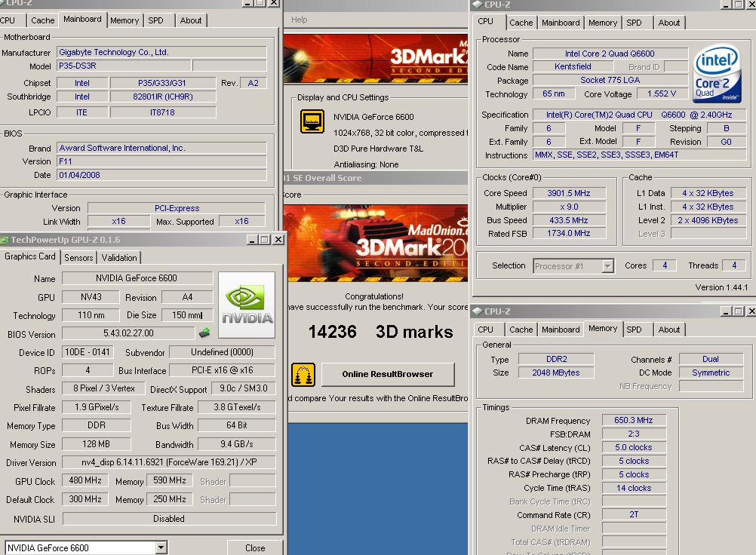The height and width of the screenshot is (555, 756).
Task: Click the Intel Core 2 Quad Q6600 name field
Action: [x=610, y=54]
